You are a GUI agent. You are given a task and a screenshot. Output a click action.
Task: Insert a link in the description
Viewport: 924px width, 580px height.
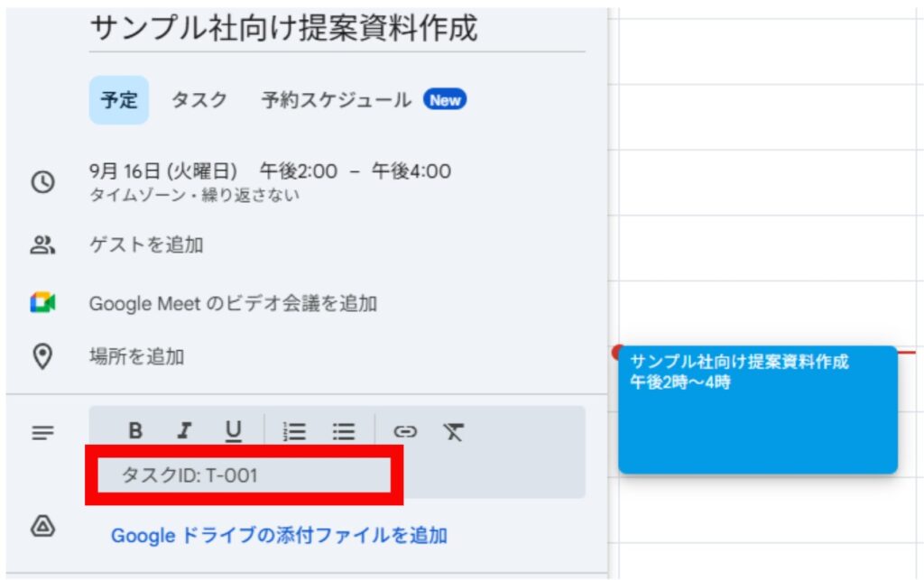(405, 431)
